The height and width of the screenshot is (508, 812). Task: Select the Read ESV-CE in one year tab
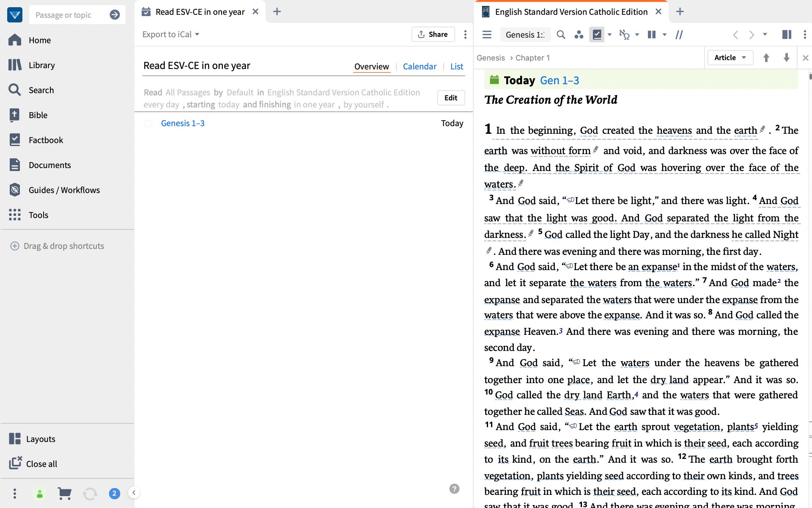pos(200,12)
